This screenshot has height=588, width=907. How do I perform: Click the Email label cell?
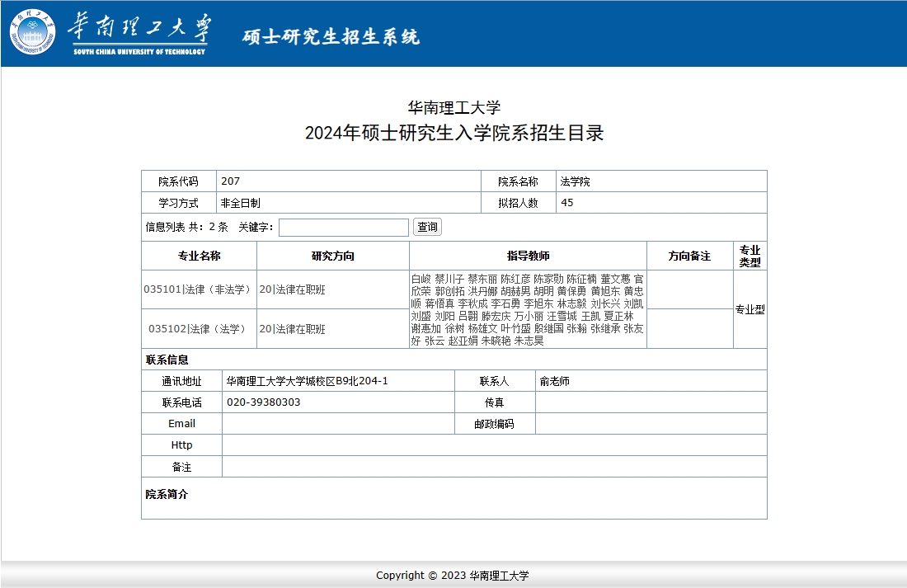coord(181,424)
